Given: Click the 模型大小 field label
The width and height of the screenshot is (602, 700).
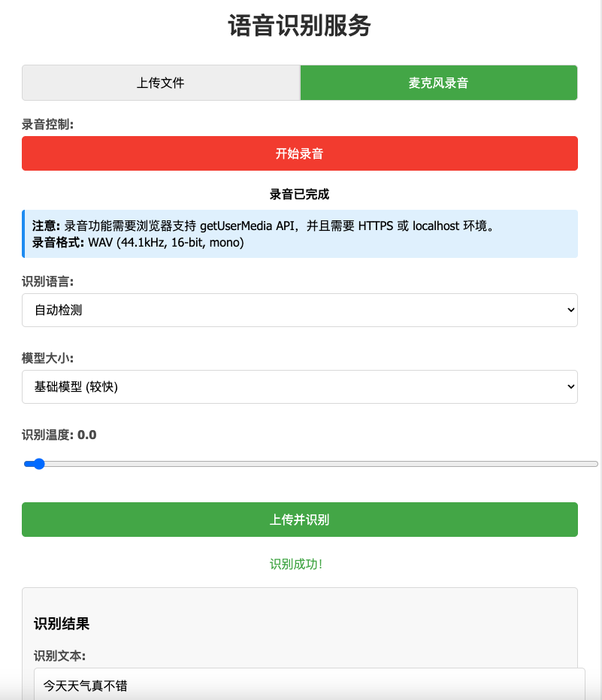Looking at the screenshot, I should pos(47,358).
